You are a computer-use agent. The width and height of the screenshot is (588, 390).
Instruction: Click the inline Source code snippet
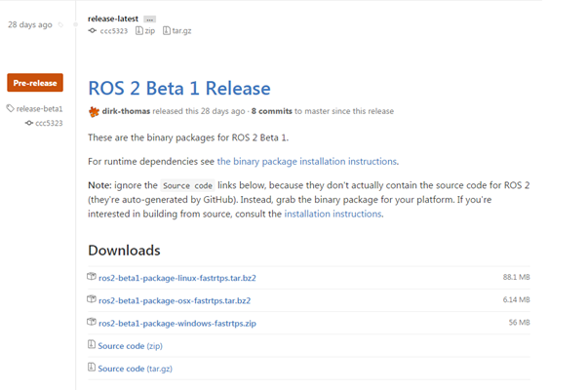tap(187, 185)
